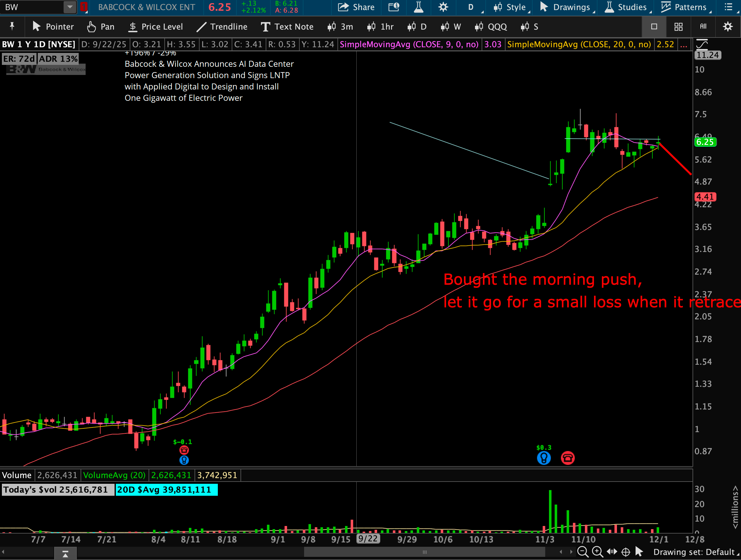Open the Patterns menu
The height and width of the screenshot is (560, 741).
coord(685,7)
